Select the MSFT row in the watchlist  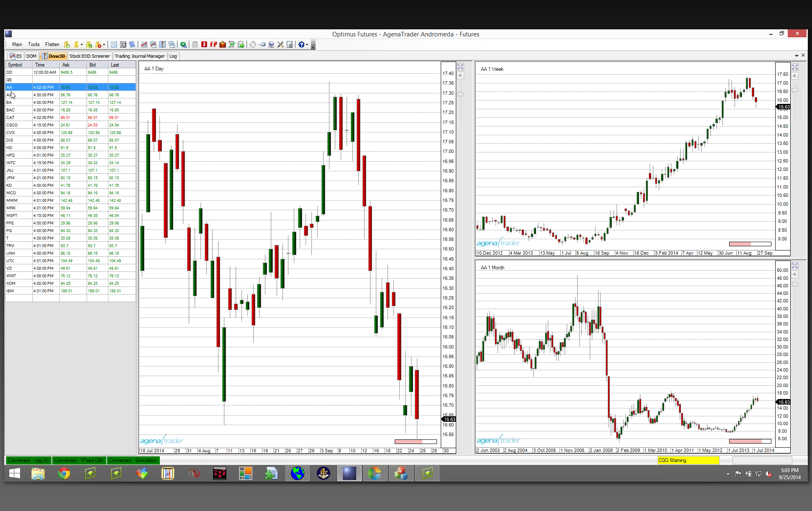coord(70,215)
